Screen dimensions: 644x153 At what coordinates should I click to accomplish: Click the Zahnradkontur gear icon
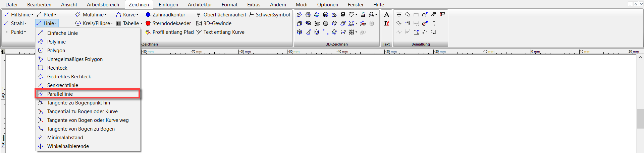[148, 14]
